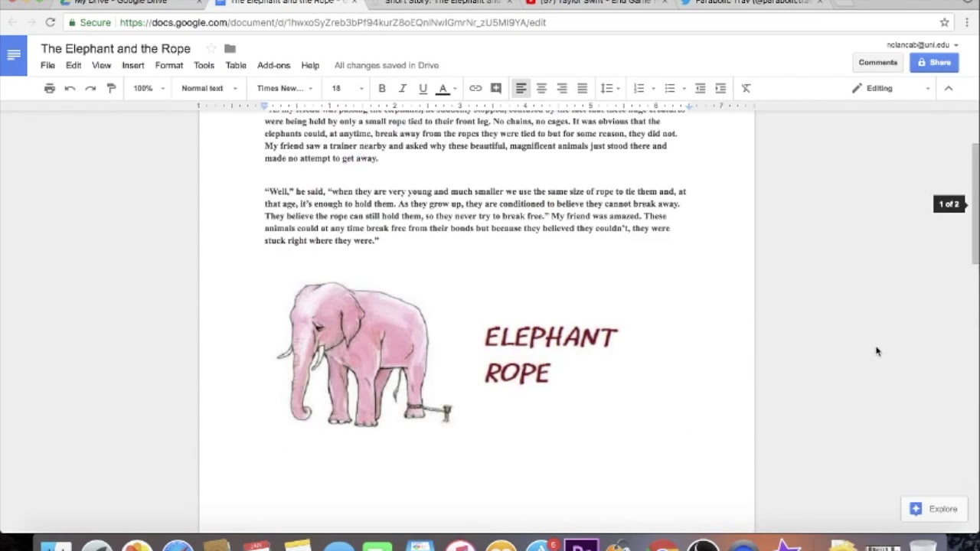The width and height of the screenshot is (980, 551).
Task: Click the Comments button
Action: pyautogui.click(x=877, y=63)
